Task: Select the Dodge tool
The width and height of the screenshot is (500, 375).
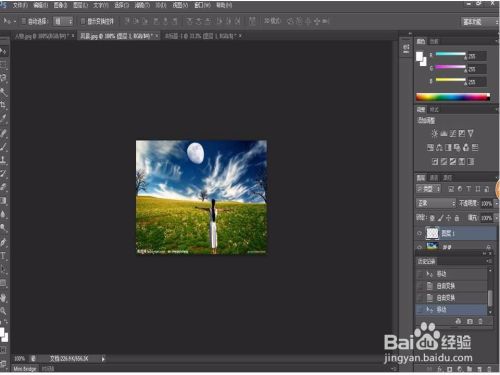Action: pyautogui.click(x=3, y=228)
